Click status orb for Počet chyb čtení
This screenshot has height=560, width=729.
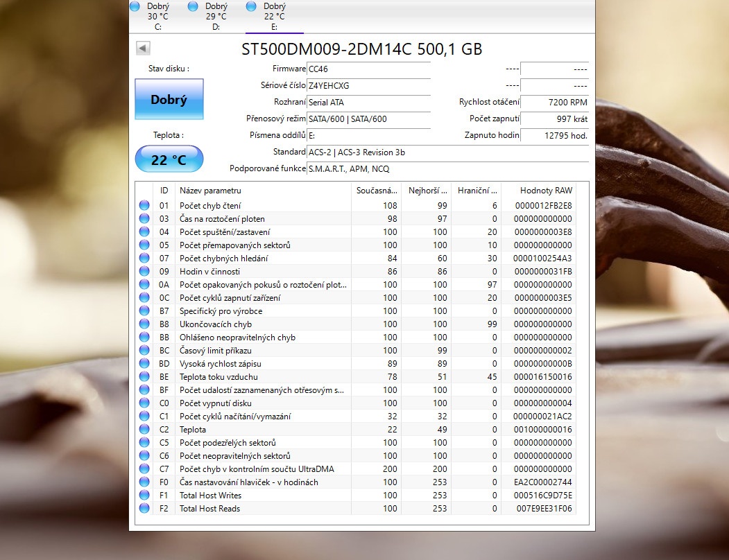point(144,205)
